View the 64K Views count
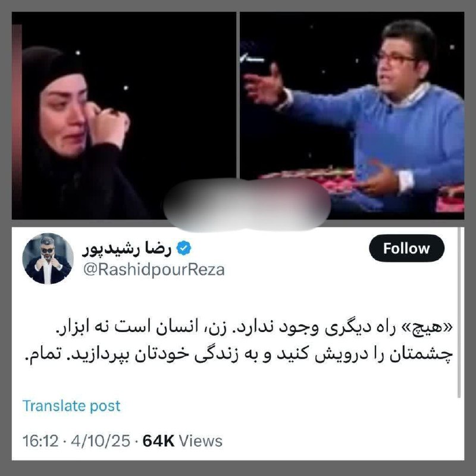476x476 pixels. coord(183,441)
